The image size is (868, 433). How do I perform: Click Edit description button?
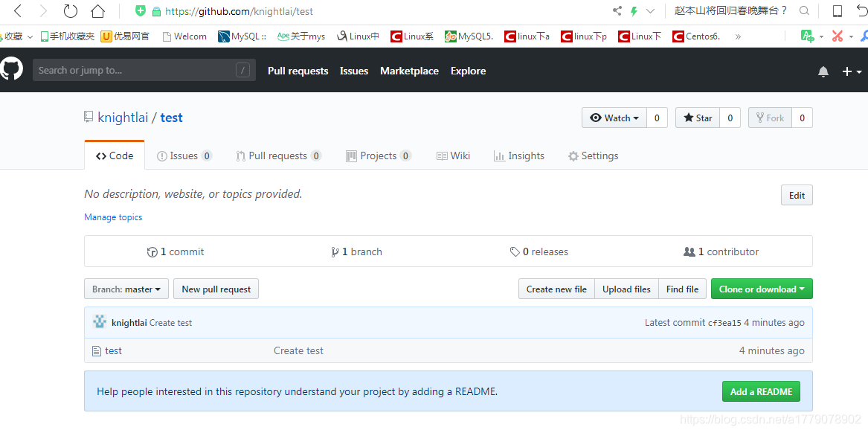coord(797,195)
